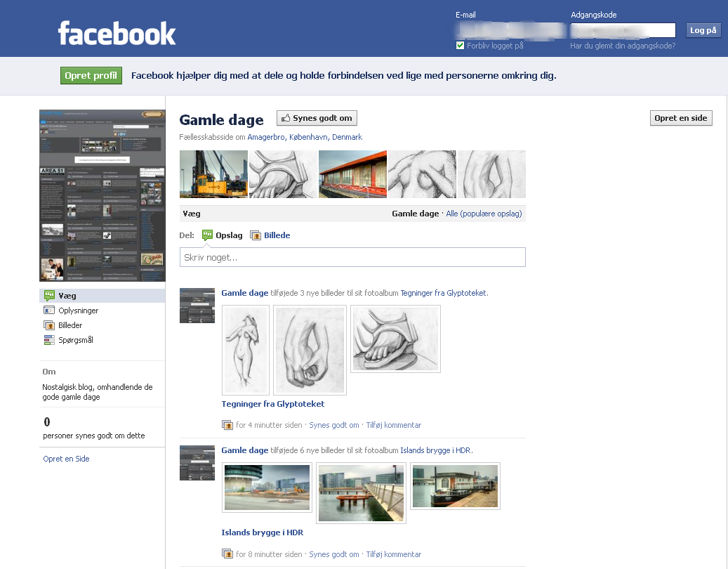Click the 'Opret en Side' sidebar link
The image size is (728, 569).
pyautogui.click(x=67, y=459)
